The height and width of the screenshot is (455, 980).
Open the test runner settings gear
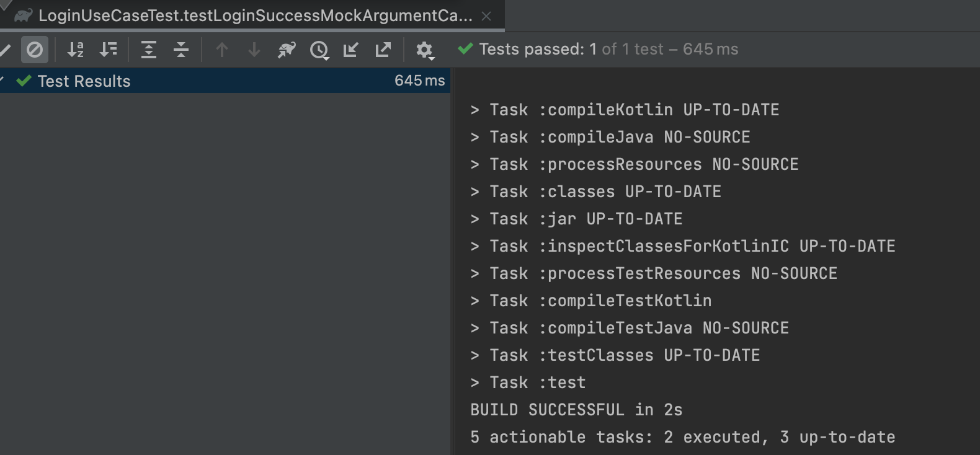point(425,50)
